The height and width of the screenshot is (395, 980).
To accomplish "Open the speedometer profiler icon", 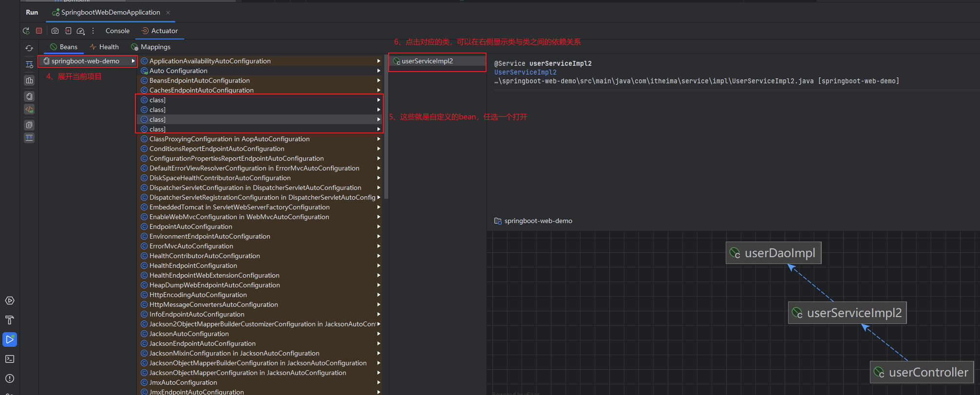I will pyautogui.click(x=81, y=31).
